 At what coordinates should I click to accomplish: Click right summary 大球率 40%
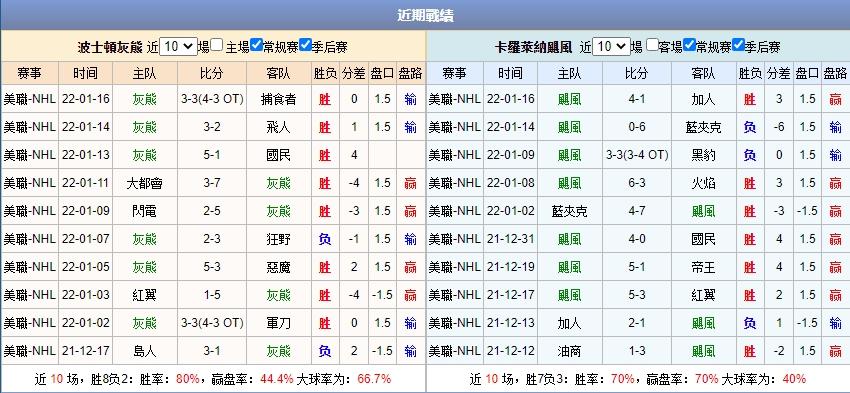coord(794,378)
